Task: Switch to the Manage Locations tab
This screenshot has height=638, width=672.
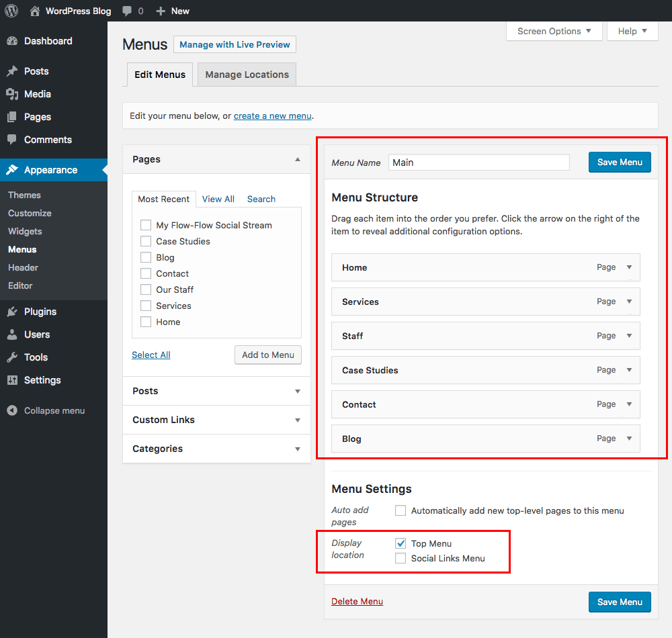Action: click(x=246, y=75)
